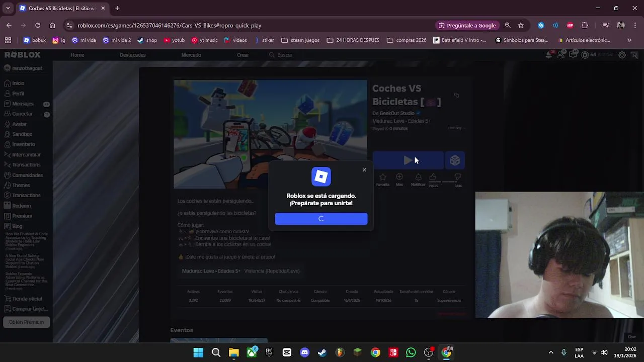
Task: Bookmark this page with star icon
Action: (521, 25)
